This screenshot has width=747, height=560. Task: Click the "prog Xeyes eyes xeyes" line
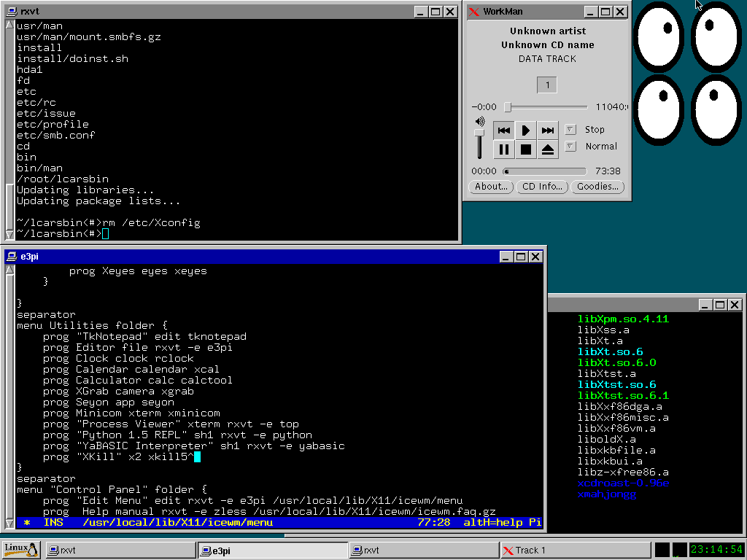138,271
